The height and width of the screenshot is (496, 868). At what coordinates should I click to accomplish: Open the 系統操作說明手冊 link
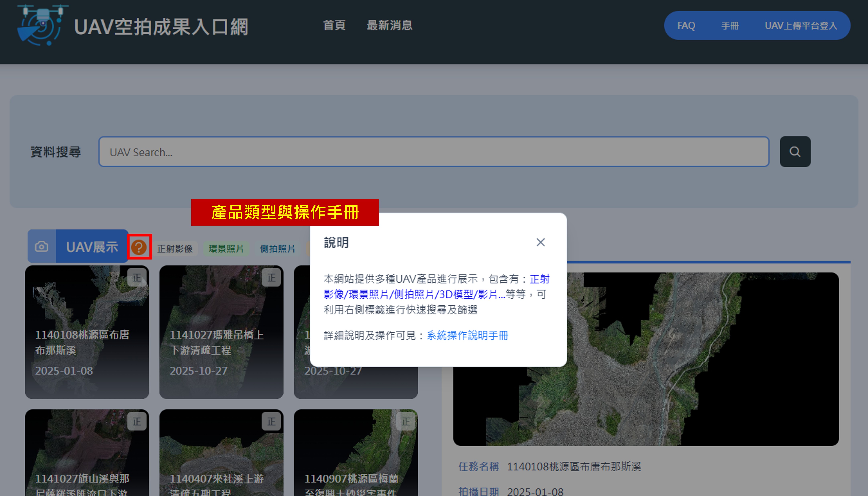click(467, 335)
